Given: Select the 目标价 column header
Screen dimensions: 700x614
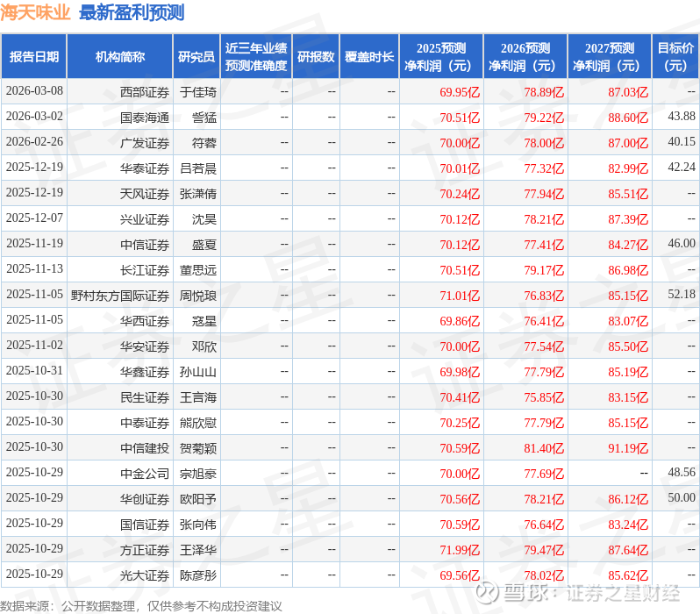Looking at the screenshot, I should tap(675, 57).
